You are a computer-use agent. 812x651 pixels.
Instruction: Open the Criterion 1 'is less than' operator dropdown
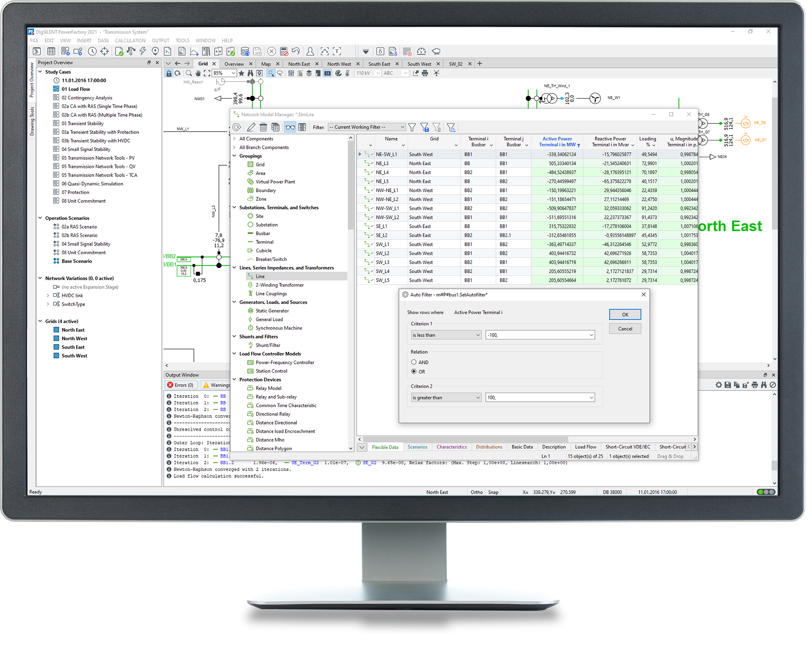(446, 336)
